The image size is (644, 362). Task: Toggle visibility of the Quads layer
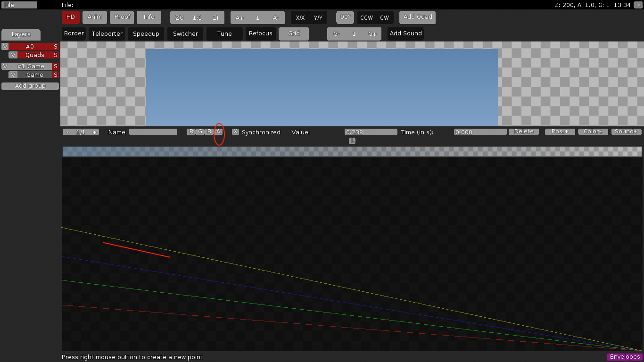(13, 55)
